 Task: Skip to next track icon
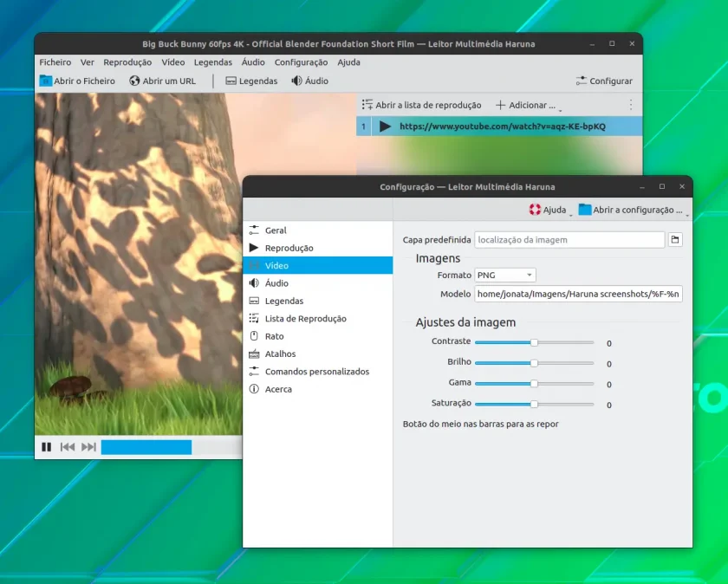88,446
